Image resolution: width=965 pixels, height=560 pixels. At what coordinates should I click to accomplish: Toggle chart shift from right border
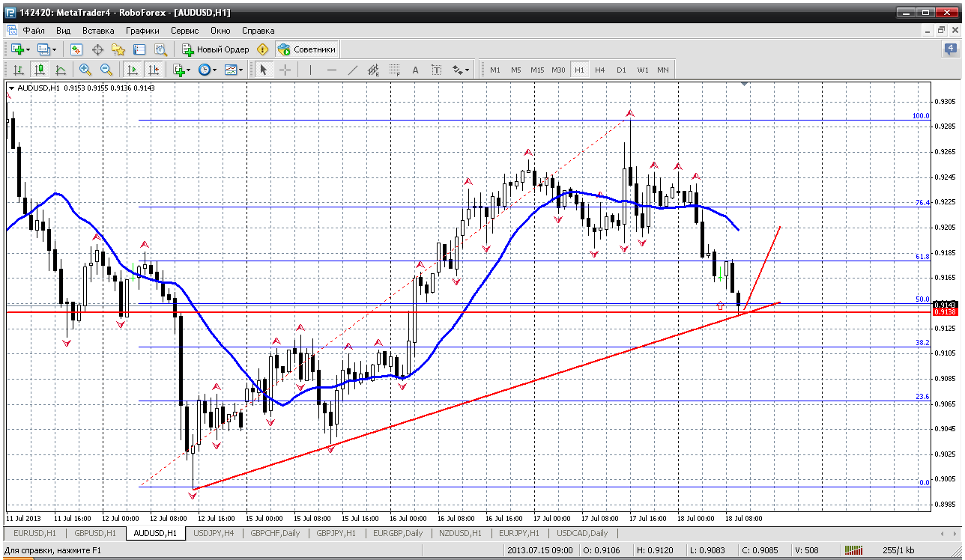[x=154, y=70]
